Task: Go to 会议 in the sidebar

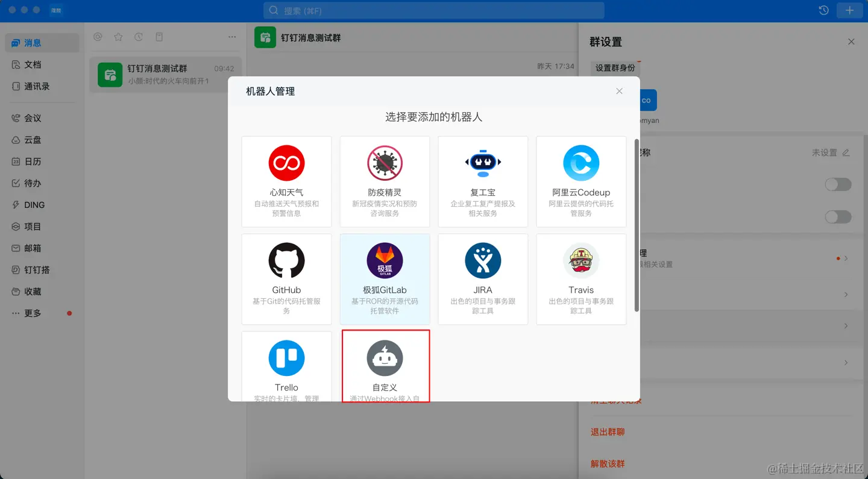Action: tap(42, 118)
